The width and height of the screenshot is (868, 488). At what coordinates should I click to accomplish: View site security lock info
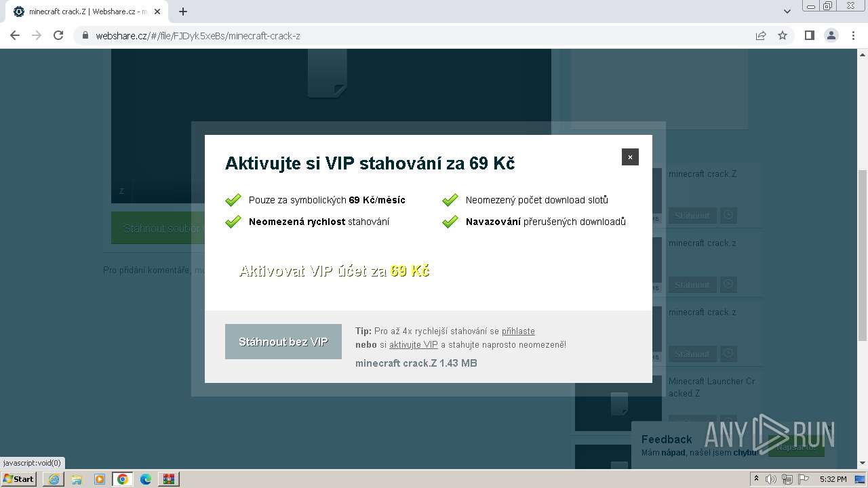pos(85,35)
